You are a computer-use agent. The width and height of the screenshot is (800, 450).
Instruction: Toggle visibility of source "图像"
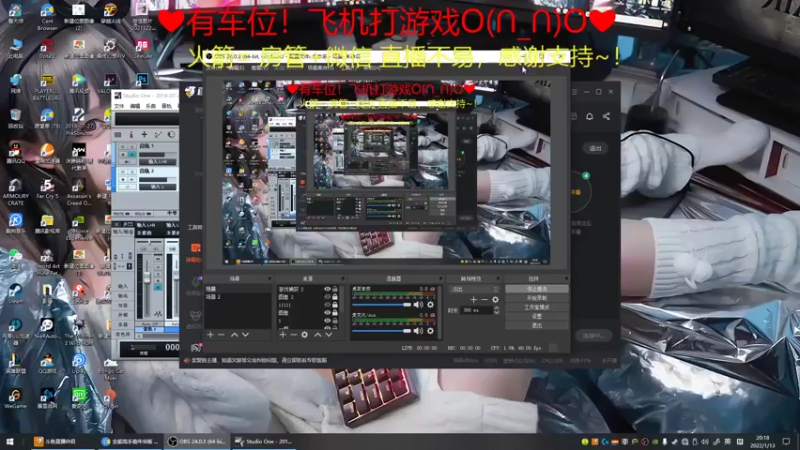point(328,312)
